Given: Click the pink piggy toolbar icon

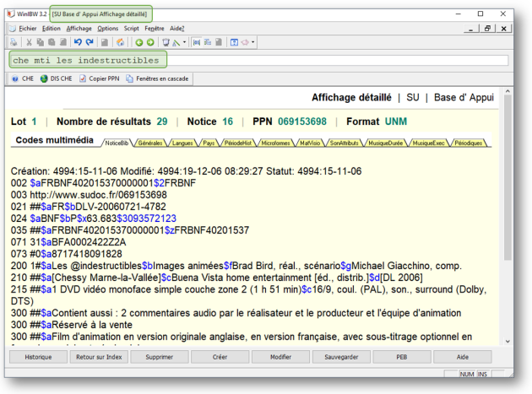Looking at the screenshot, I should tap(245, 42).
